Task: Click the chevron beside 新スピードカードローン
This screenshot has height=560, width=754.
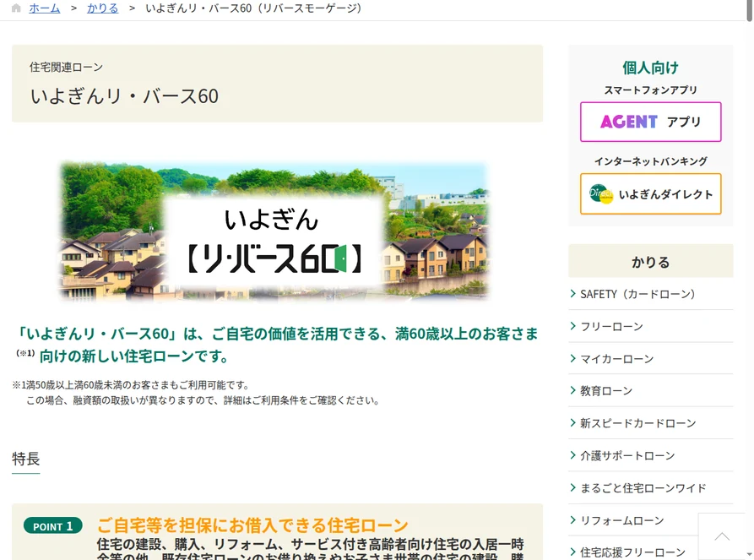Action: (572, 423)
